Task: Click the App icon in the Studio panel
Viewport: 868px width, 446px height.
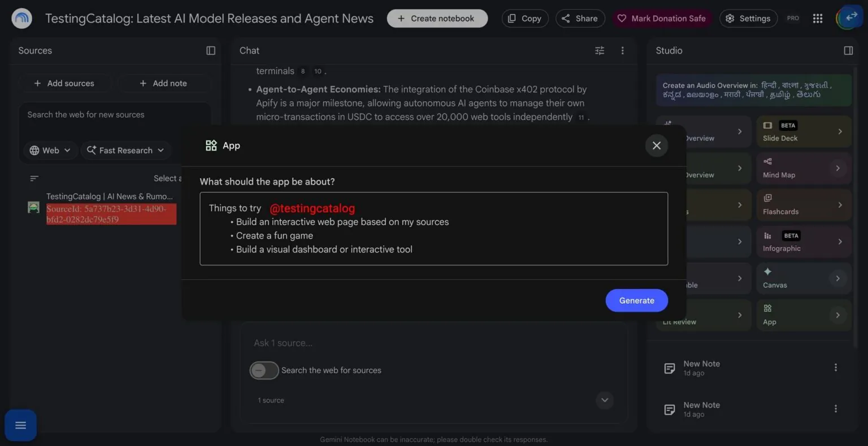Action: (x=767, y=308)
